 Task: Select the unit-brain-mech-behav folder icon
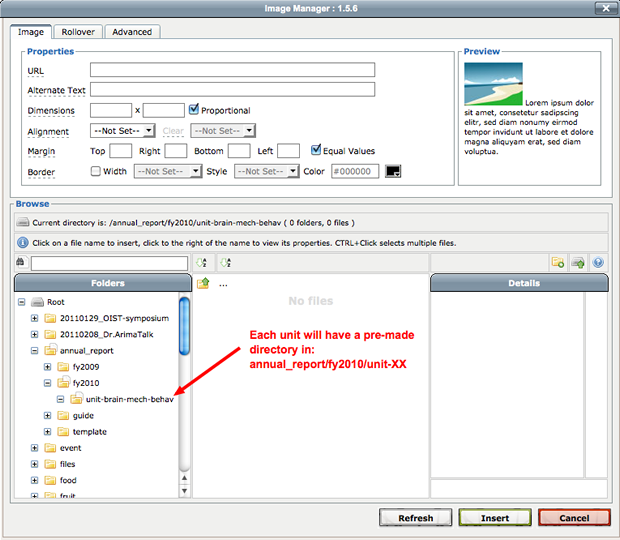(77, 399)
